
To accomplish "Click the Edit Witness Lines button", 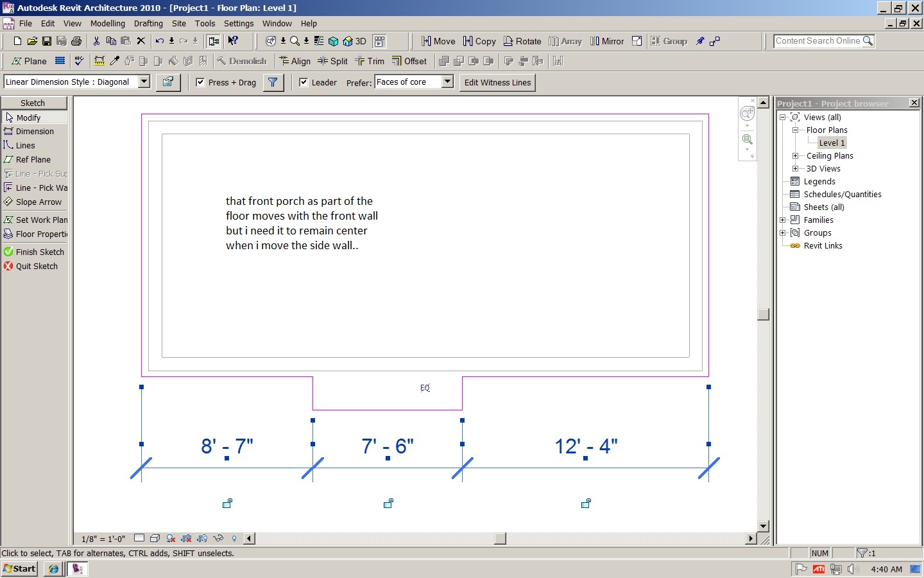I will coord(497,82).
